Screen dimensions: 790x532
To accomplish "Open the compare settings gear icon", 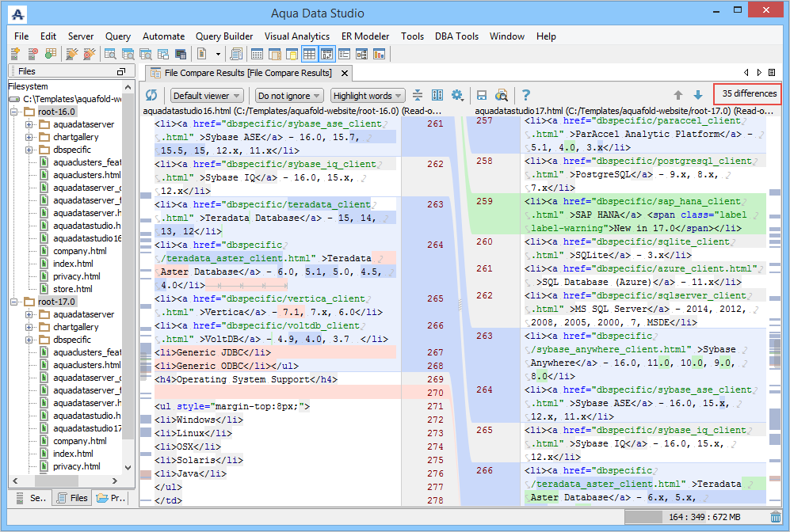I will pyautogui.click(x=457, y=96).
